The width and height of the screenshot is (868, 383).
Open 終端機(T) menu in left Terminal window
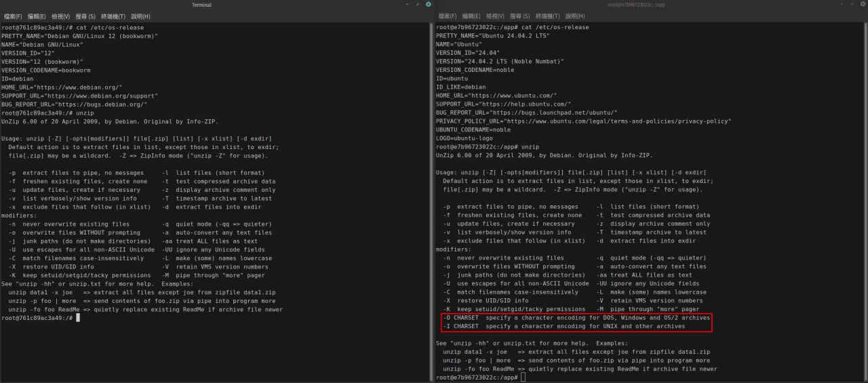point(113,16)
